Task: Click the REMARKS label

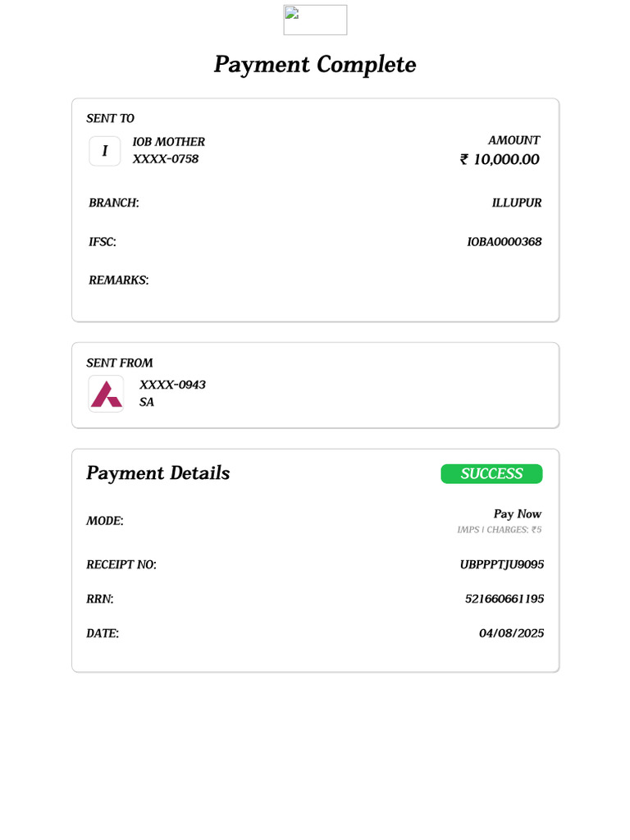Action: 119,281
